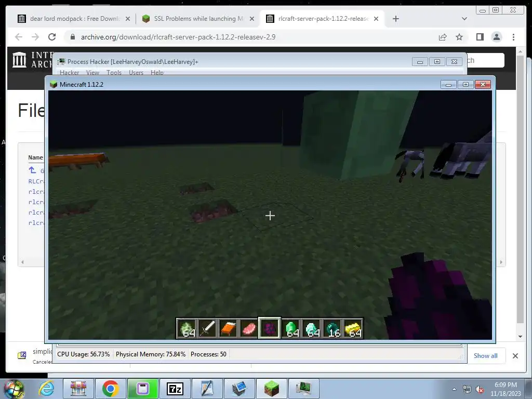Click the taskbar clock showing 6:09 PM
The height and width of the screenshot is (399, 532).
(506, 389)
